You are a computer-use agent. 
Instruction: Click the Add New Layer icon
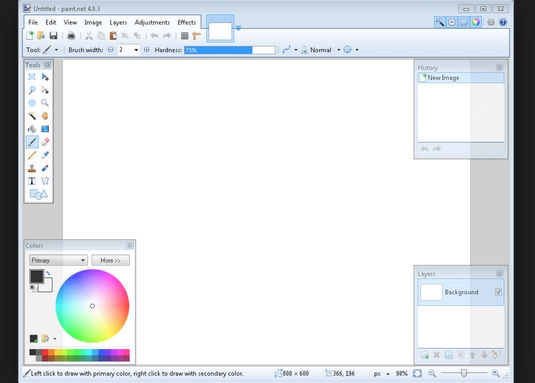click(x=425, y=355)
